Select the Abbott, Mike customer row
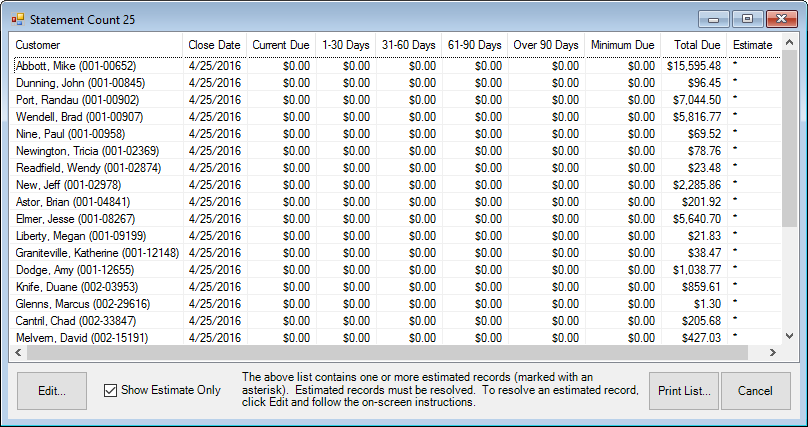Screen dimensions: 808x427 pyautogui.click(x=65, y=66)
